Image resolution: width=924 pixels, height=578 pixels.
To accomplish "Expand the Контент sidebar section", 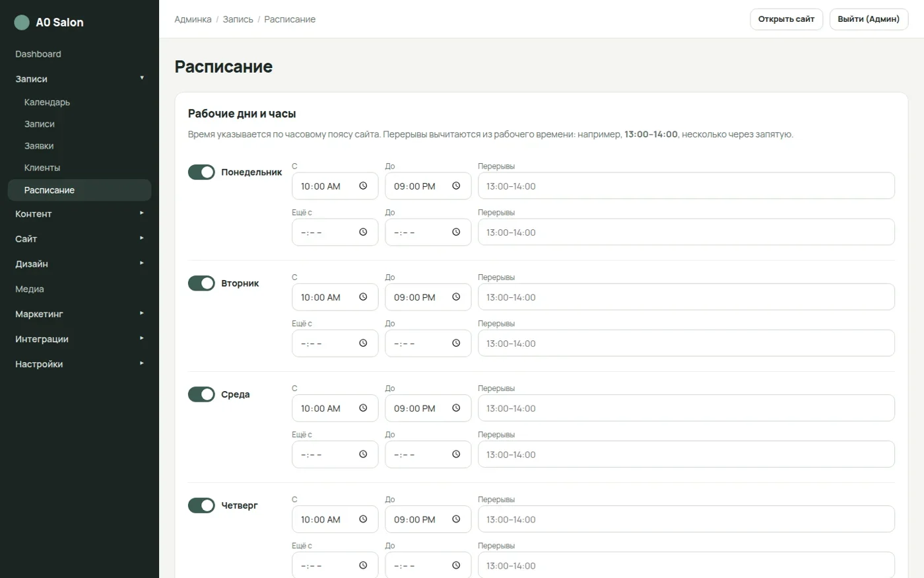I will [x=79, y=214].
